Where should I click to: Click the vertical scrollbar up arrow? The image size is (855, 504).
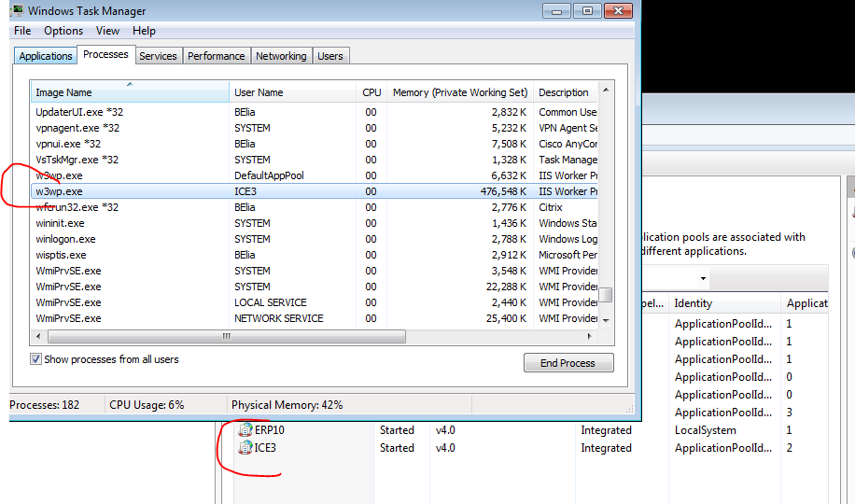(x=605, y=90)
